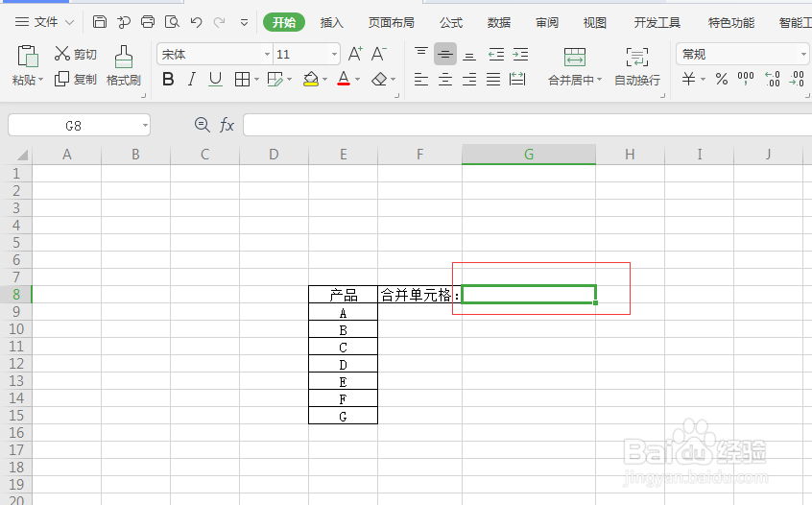The image size is (812, 505).
Task: Decrease indent icon
Action: coord(496,54)
